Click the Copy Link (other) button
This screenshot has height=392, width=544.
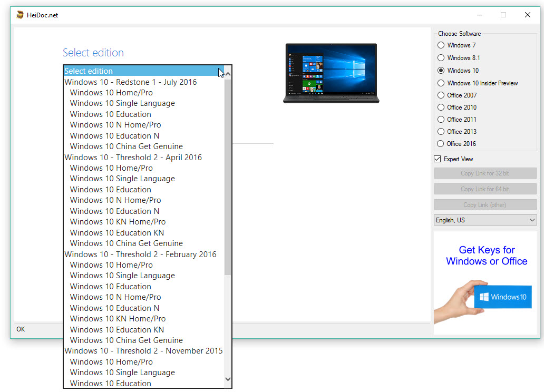pos(485,204)
